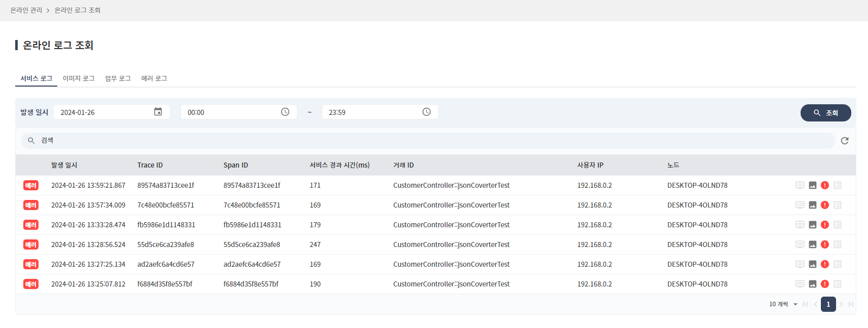Open list icon for the 13:59:21.867 row

pos(838,185)
